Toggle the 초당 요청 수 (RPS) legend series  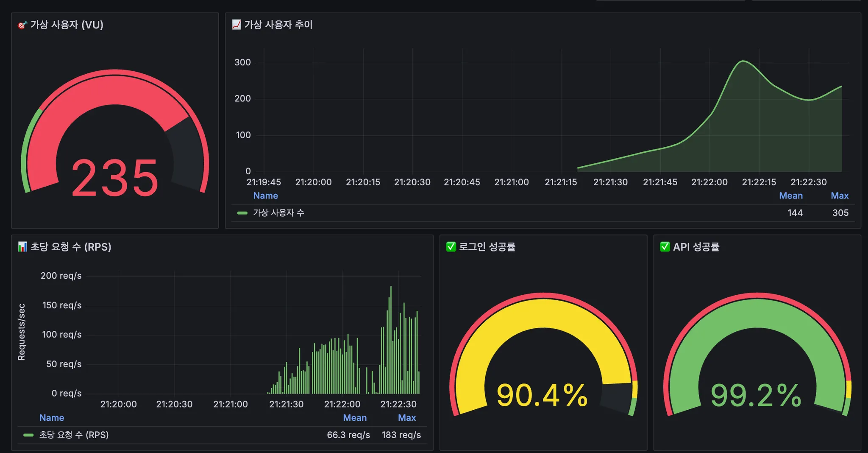click(74, 435)
